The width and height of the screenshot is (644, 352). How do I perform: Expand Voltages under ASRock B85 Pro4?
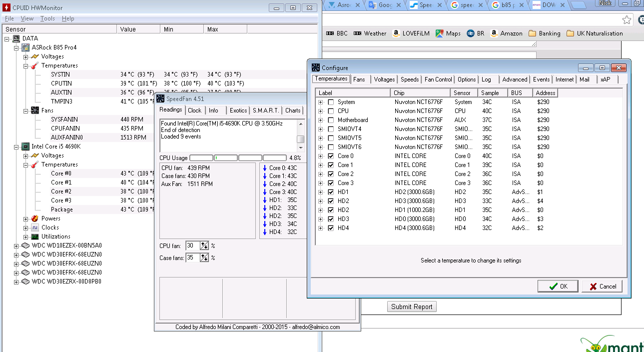[x=25, y=56]
